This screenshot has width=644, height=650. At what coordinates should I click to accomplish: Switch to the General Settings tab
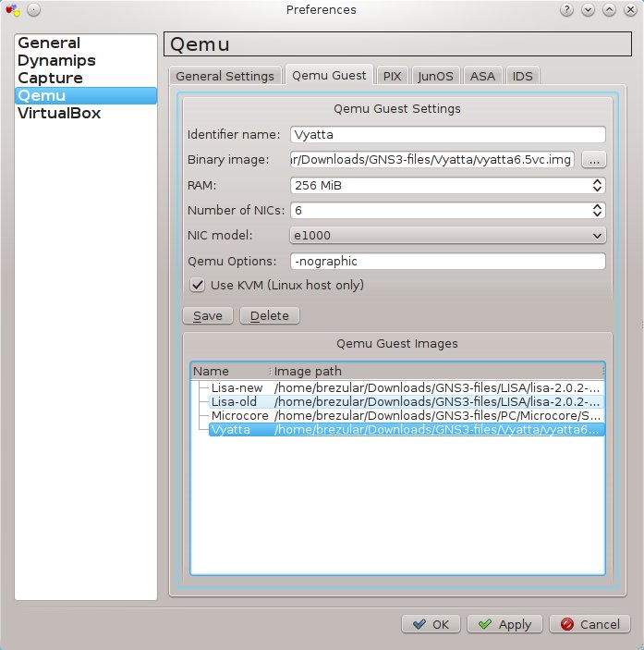pyautogui.click(x=225, y=76)
